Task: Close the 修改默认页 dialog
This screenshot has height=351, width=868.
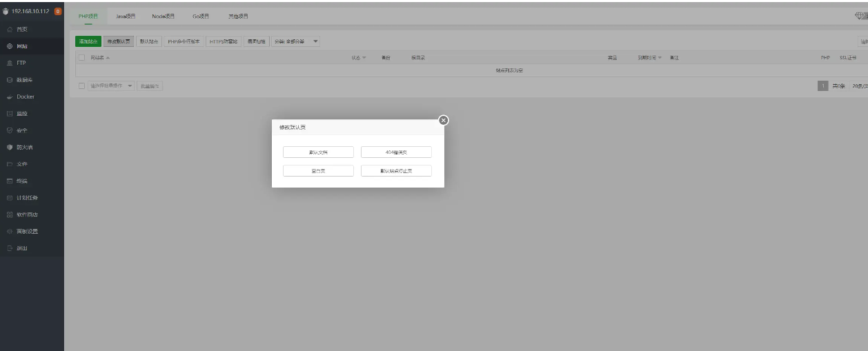Action: point(444,120)
